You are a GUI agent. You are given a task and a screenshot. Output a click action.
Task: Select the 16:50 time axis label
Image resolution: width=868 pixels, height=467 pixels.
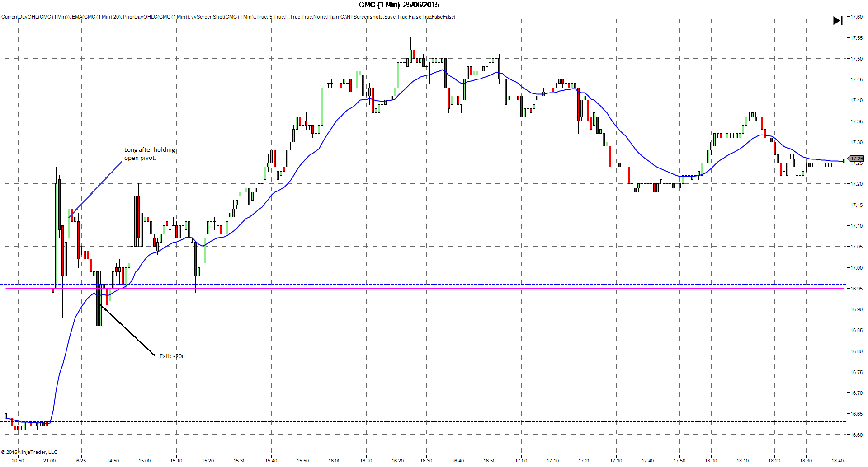click(x=490, y=461)
